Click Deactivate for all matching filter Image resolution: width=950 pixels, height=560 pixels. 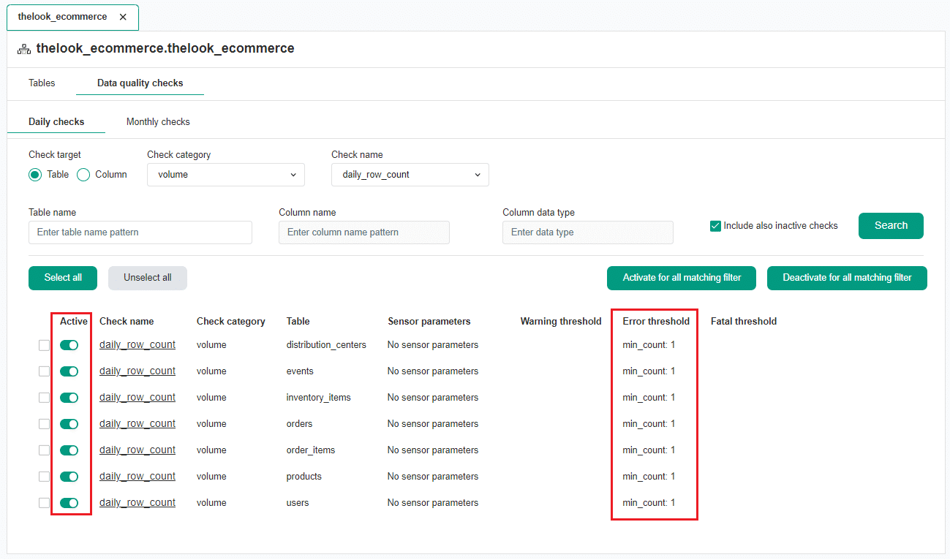point(847,278)
